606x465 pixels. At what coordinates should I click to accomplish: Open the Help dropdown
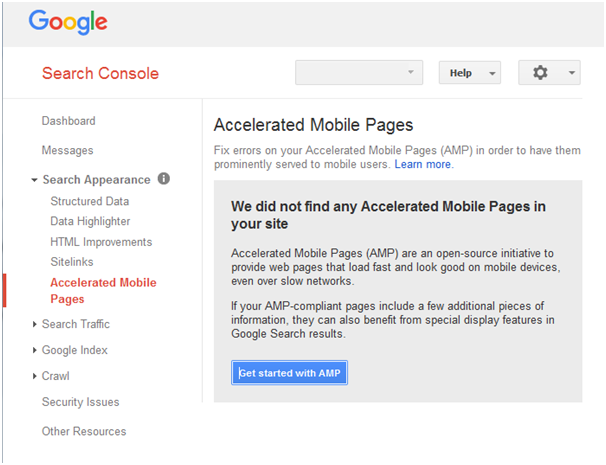470,73
